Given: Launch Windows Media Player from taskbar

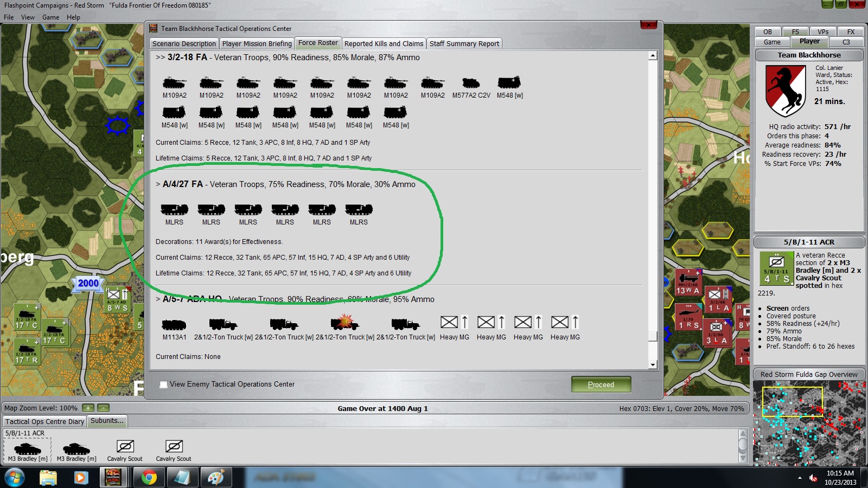Looking at the screenshot, I should click(x=81, y=478).
